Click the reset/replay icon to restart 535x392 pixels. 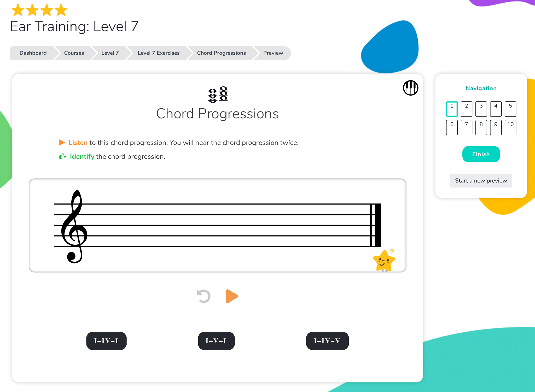203,296
